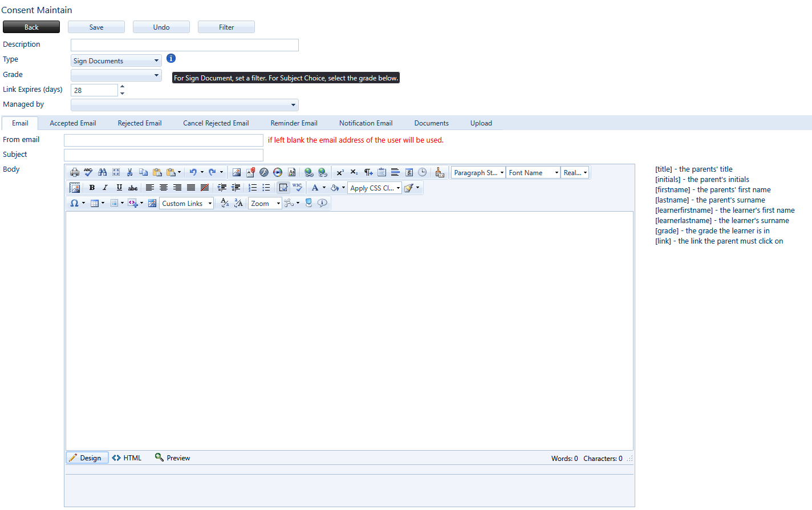Viewport: 812px width, 510px height.
Task: Open the Grade dropdown
Action: click(116, 75)
